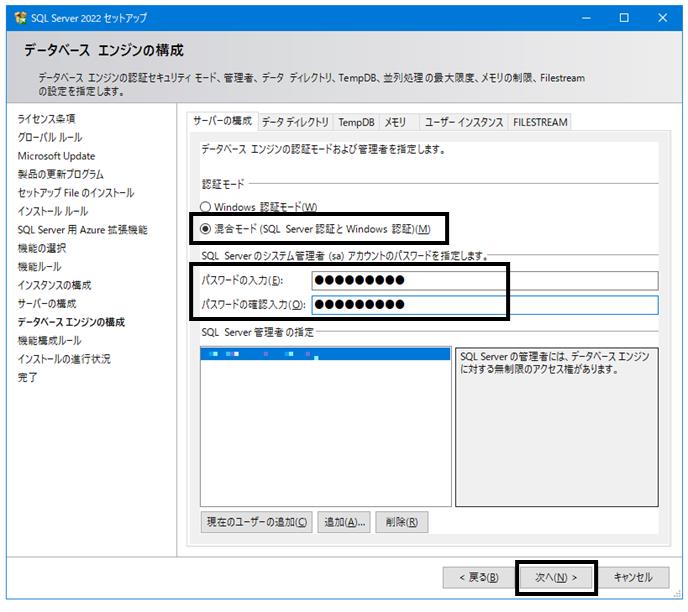This screenshot has height=612, width=688.
Task: Switch to TempDB tab
Action: pos(356,122)
